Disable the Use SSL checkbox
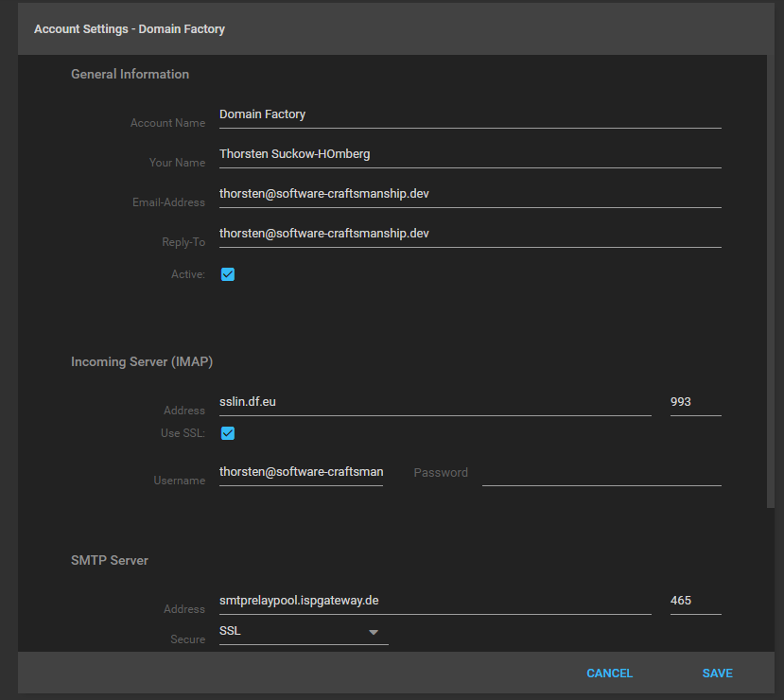 point(227,433)
